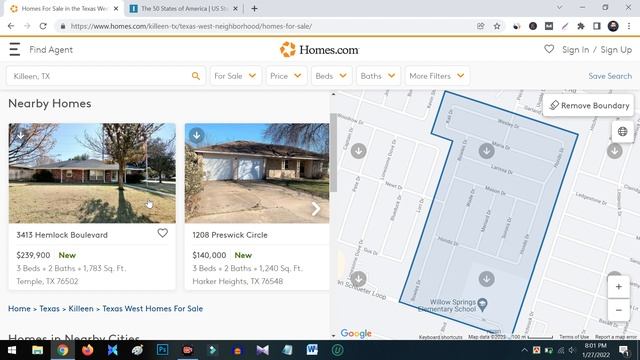Open Windows Start menu
This screenshot has height=360, width=640.
coord(12,350)
